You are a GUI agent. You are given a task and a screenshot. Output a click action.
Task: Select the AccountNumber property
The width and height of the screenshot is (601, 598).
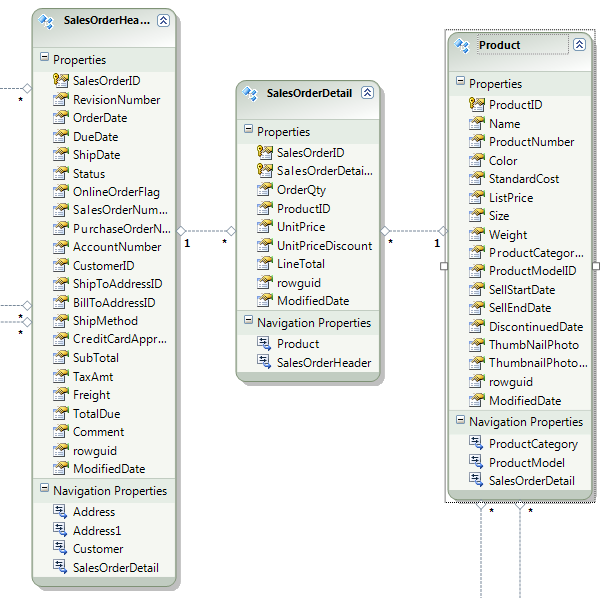[117, 247]
